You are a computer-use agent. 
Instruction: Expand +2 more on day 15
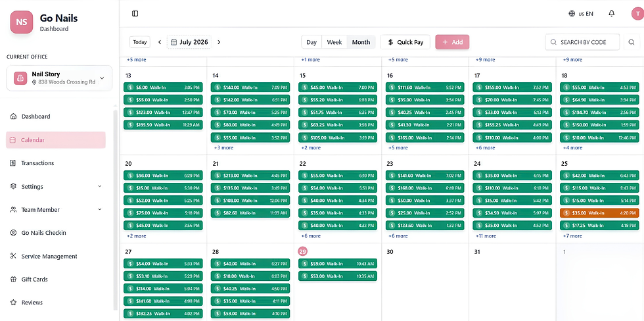click(x=310, y=148)
